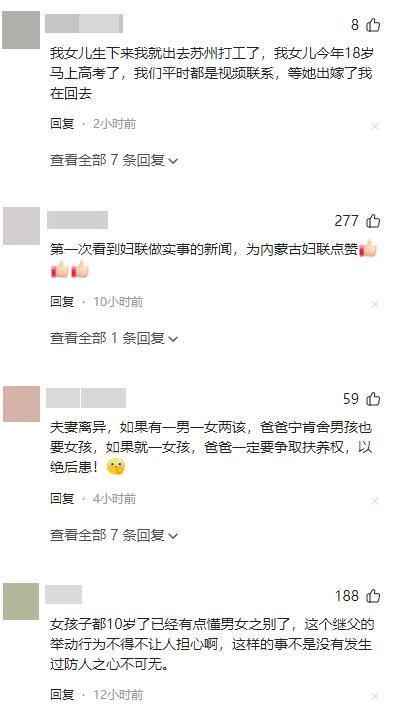Expand 7 replies under 夫妻离异 comment

pos(114,535)
